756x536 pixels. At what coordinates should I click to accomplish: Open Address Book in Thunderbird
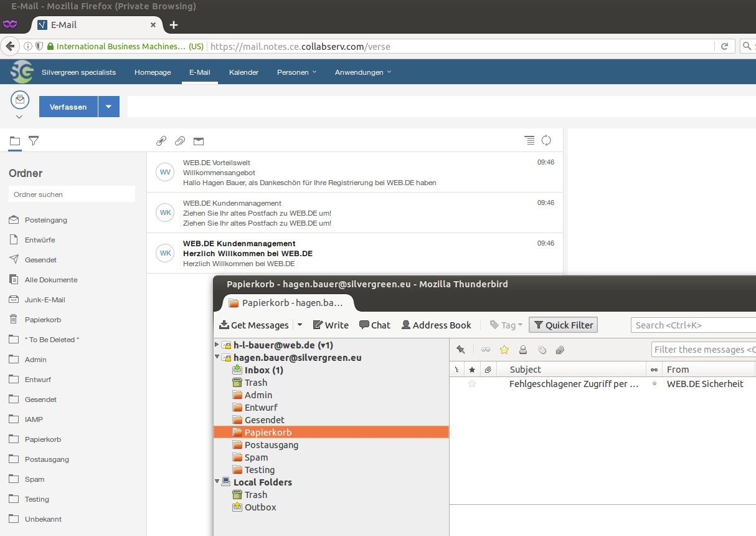pos(437,325)
